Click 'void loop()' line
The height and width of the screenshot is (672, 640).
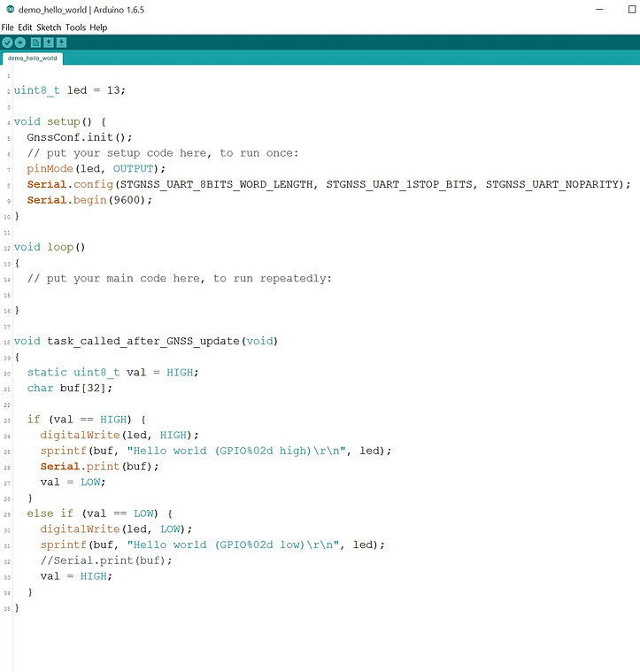pos(50,247)
